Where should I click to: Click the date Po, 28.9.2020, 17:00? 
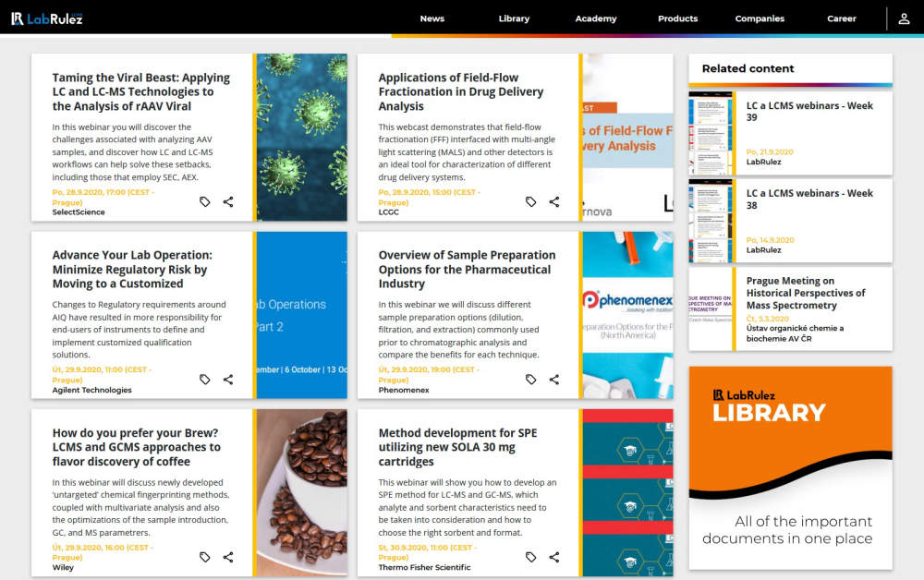pos(103,198)
